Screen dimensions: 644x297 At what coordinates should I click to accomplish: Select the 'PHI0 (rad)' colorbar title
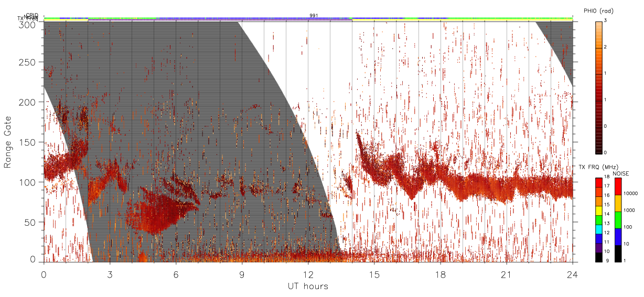[599, 10]
